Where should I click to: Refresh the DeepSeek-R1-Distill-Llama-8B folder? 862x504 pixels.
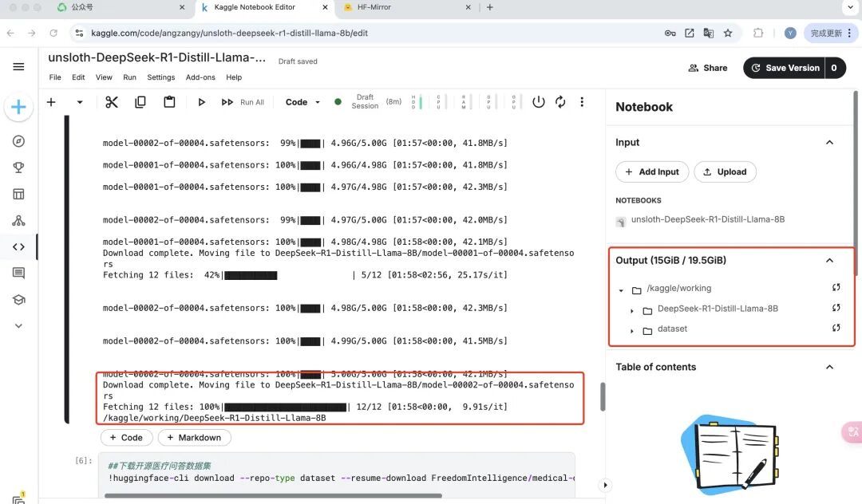coord(836,308)
